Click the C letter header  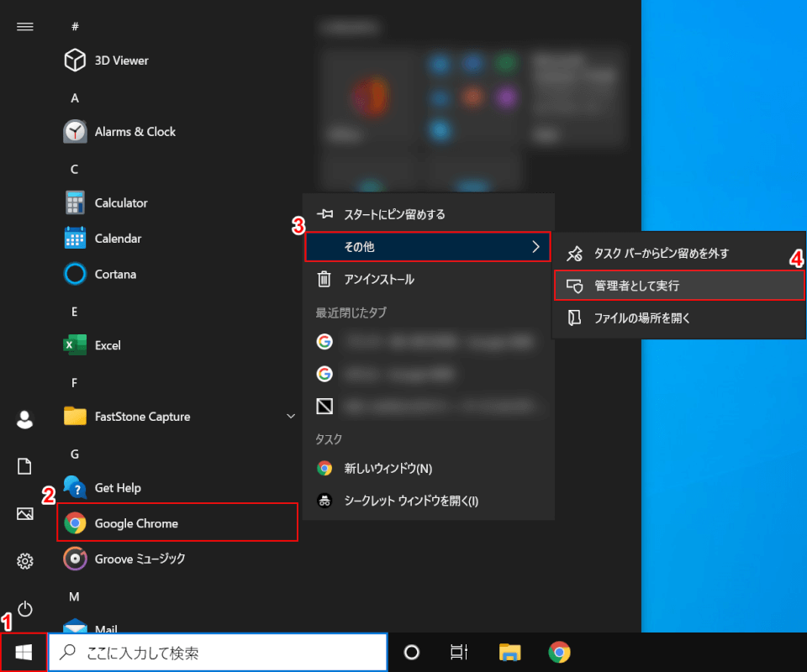[75, 169]
